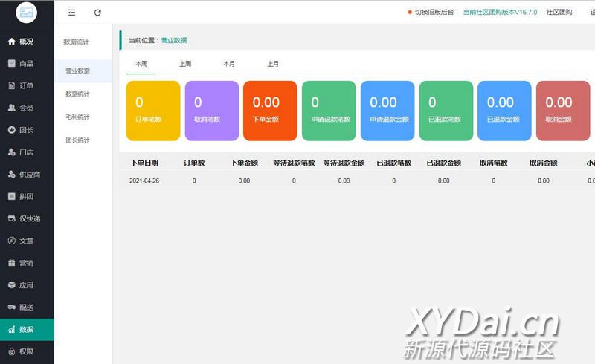Click the 下单日期 column header

[144, 163]
